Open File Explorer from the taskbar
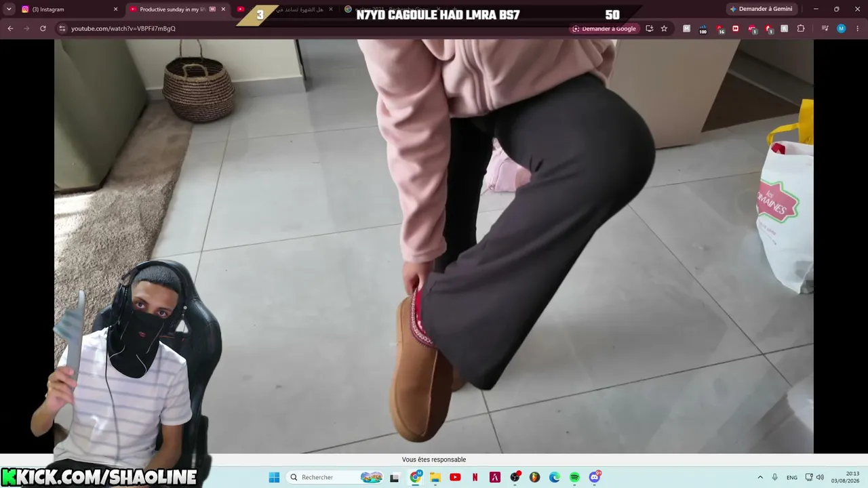Image resolution: width=868 pixels, height=488 pixels. [435, 477]
